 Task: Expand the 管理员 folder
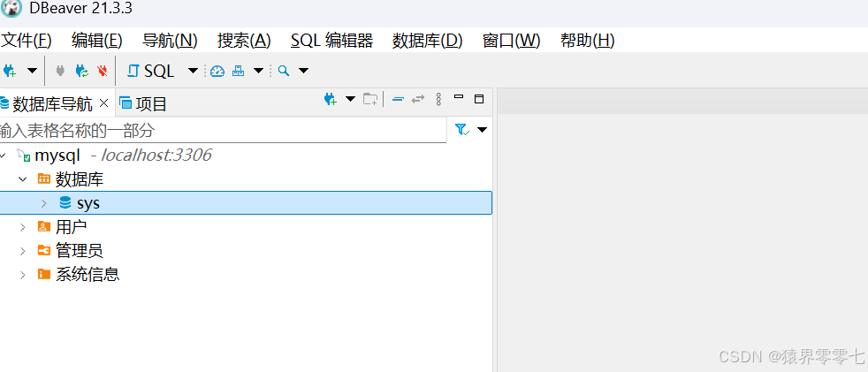point(23,251)
